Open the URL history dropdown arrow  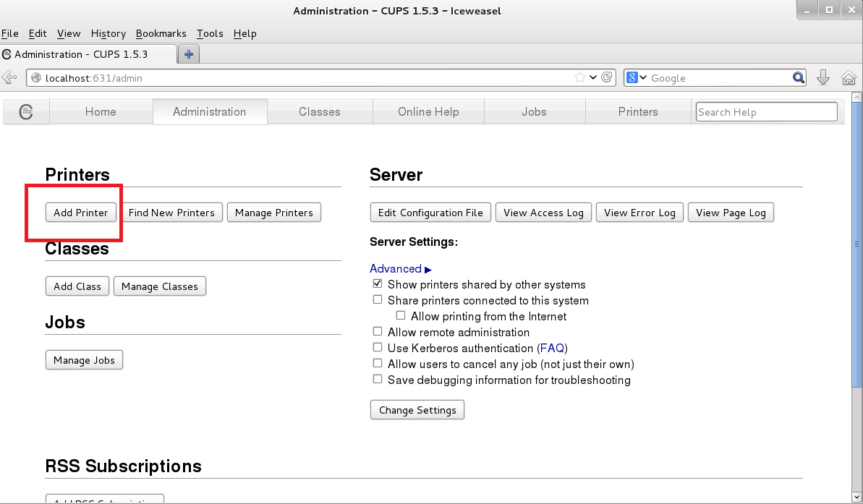[593, 78]
